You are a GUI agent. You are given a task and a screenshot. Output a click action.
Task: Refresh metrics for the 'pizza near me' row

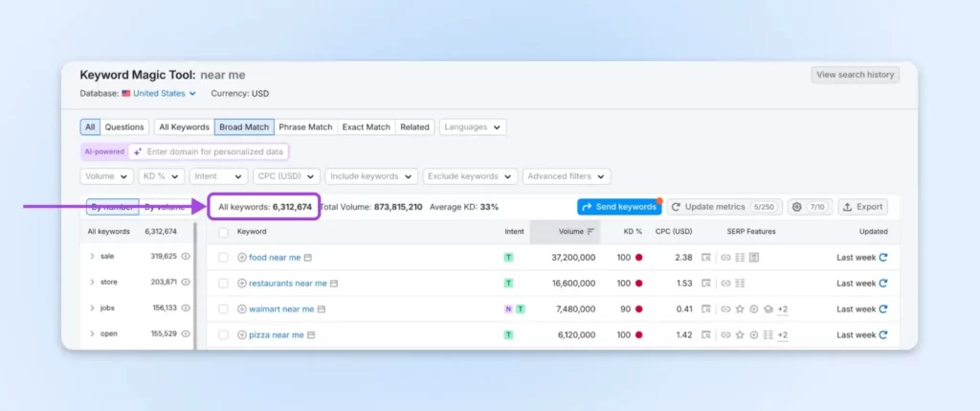[x=883, y=334]
